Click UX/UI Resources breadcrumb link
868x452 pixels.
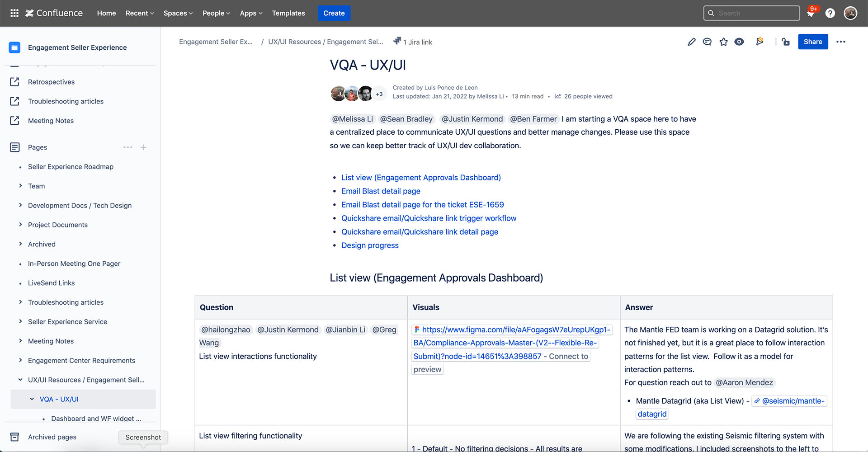coord(325,42)
